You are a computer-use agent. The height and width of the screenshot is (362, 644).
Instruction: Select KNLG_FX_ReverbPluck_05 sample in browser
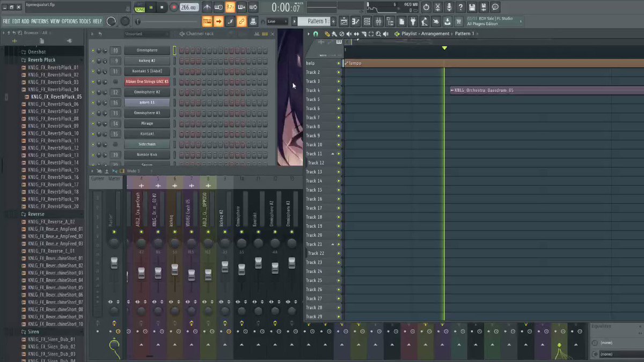tap(56, 97)
